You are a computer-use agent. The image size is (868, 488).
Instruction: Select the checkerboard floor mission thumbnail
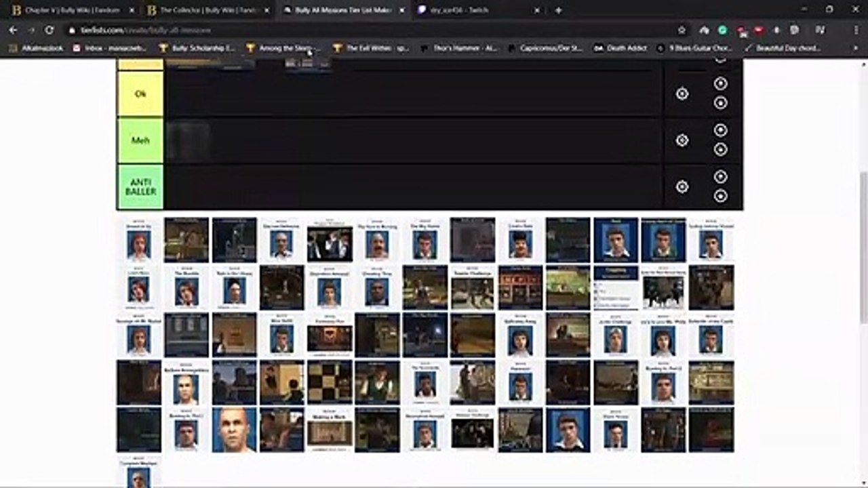tap(330, 382)
